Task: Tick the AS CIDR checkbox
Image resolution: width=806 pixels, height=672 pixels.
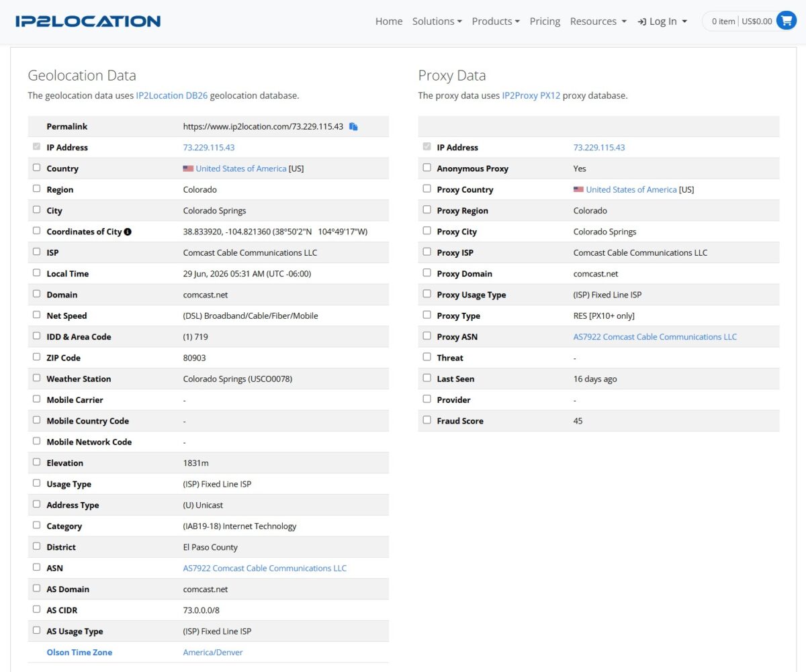Action: click(36, 610)
